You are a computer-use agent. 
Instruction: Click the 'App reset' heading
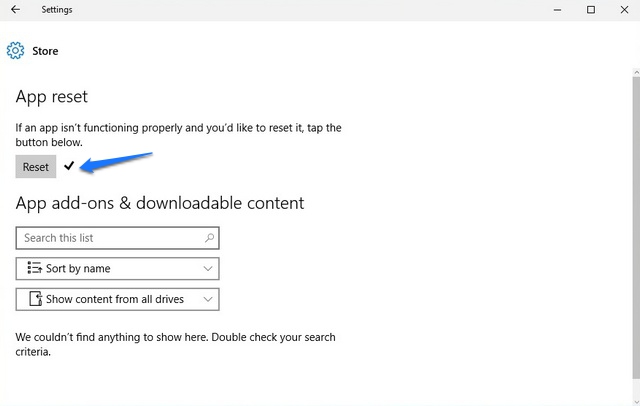coord(52,97)
